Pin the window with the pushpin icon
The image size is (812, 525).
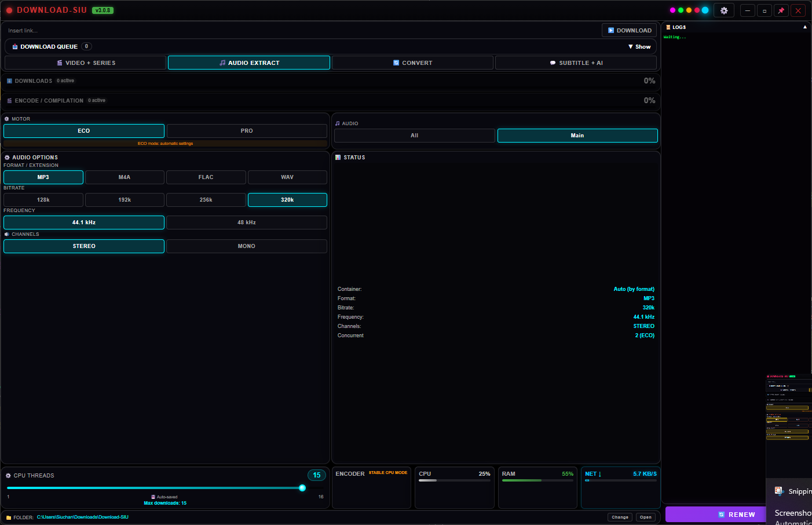[x=781, y=10]
